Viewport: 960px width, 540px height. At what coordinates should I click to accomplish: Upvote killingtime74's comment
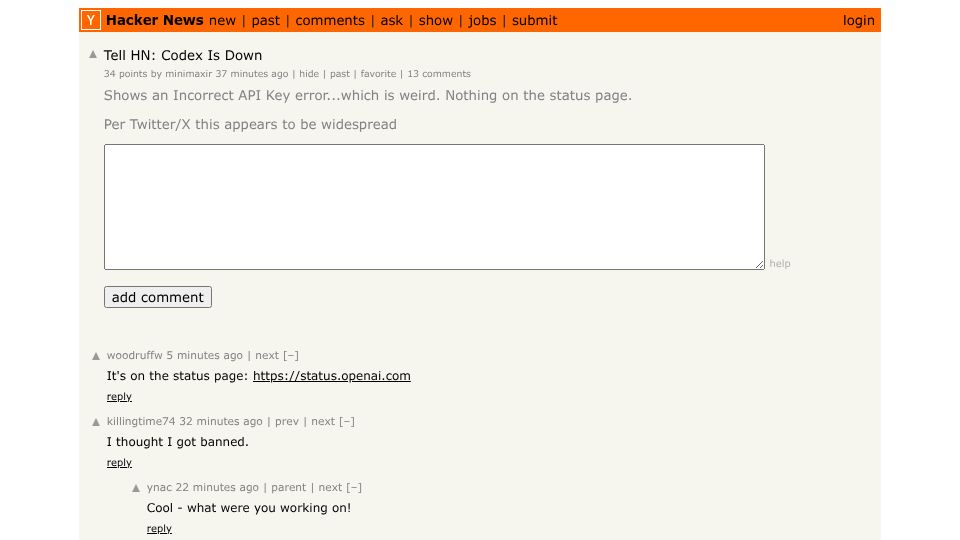96,422
